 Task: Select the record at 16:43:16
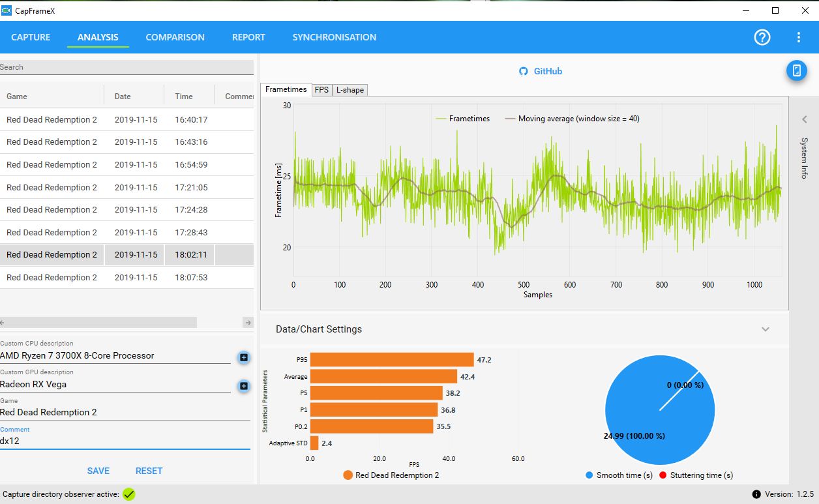click(127, 142)
